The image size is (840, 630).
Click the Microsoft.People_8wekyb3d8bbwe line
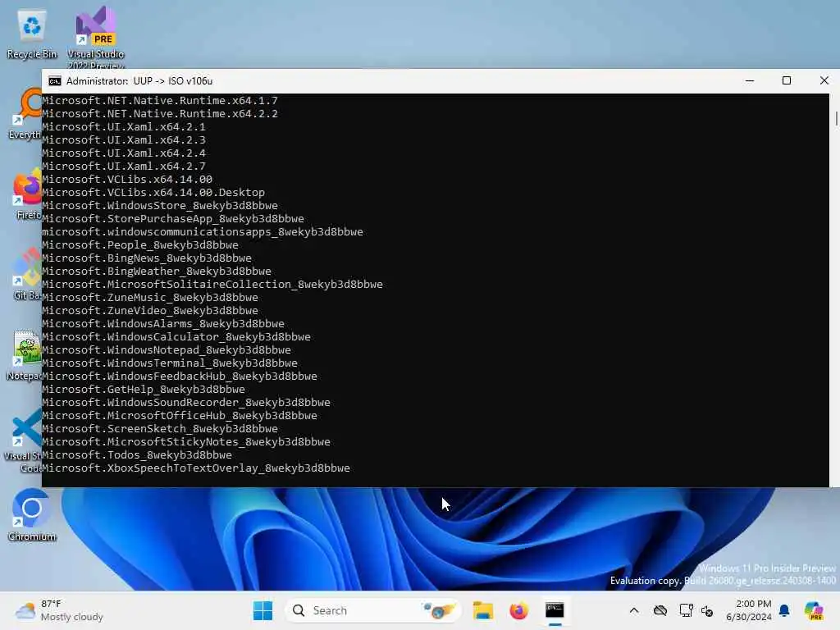pos(140,245)
